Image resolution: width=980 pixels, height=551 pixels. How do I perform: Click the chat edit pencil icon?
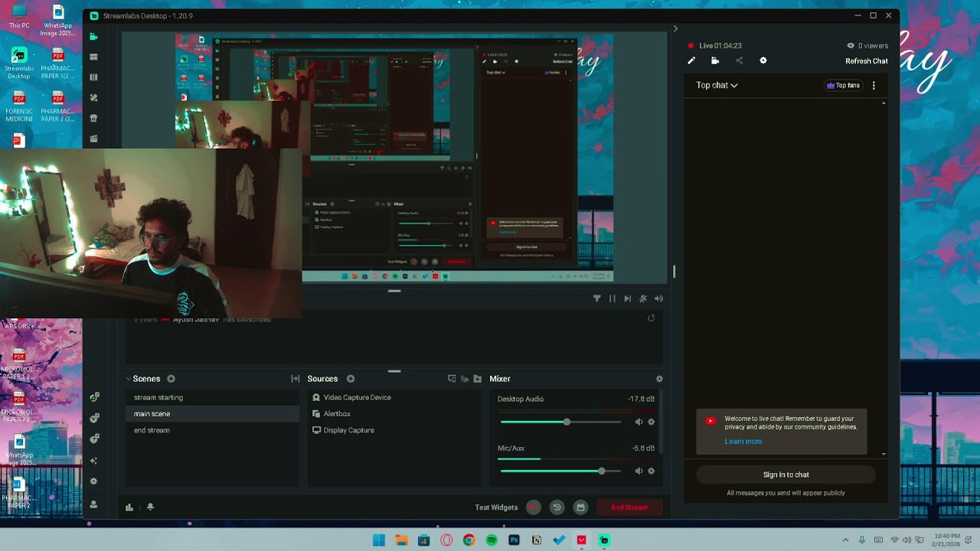(691, 60)
